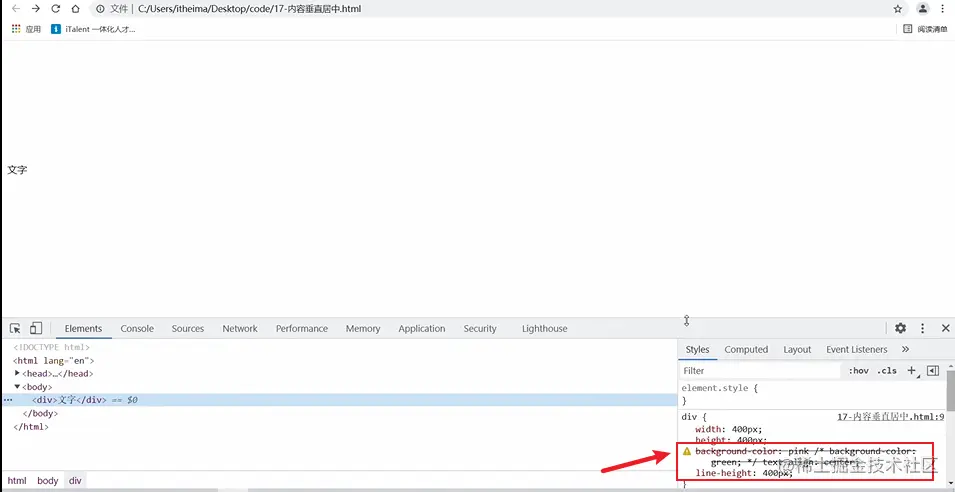Switch to the Performance tab
The image size is (955, 492).
(301, 328)
